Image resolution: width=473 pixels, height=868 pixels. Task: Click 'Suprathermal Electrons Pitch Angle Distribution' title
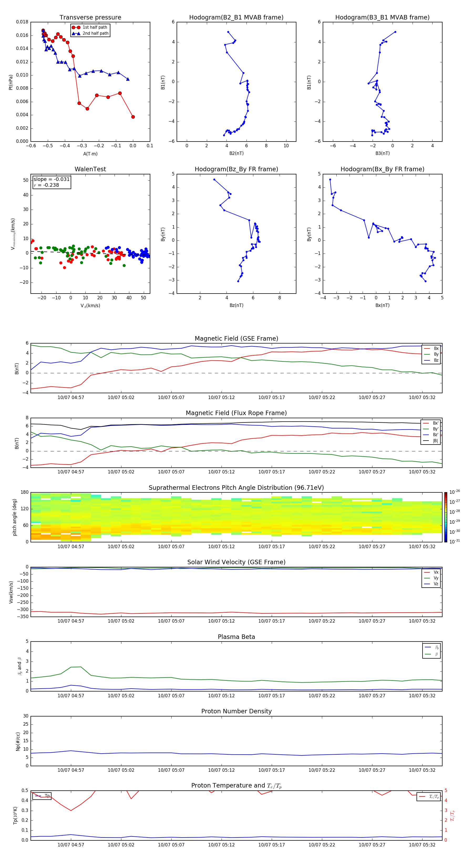(236, 488)
